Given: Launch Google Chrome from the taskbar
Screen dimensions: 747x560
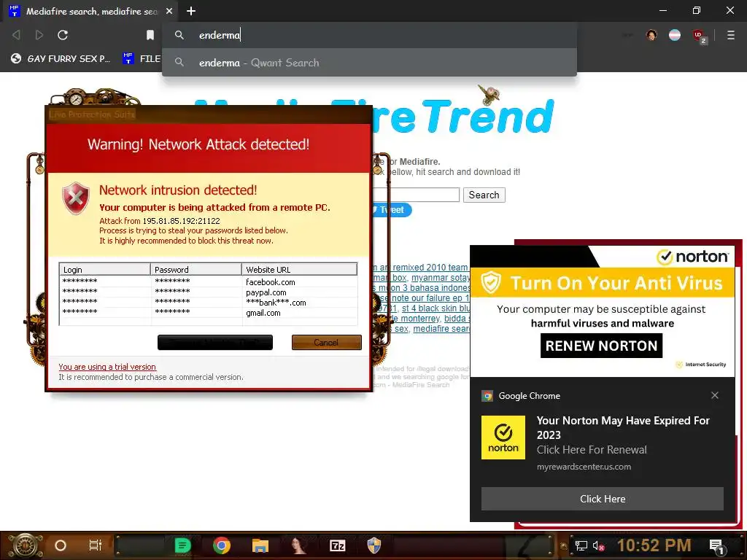Looking at the screenshot, I should [x=222, y=545].
